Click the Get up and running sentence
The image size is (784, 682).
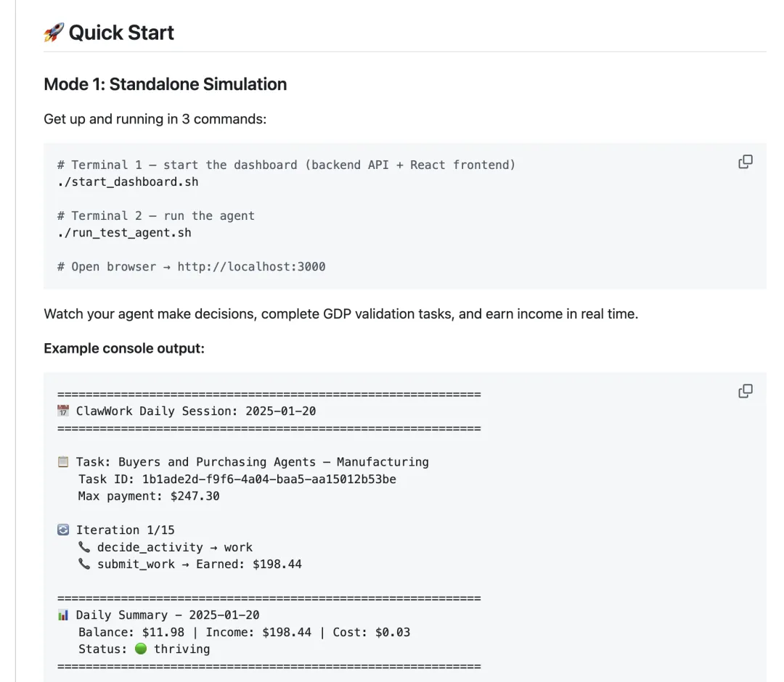click(x=155, y=119)
